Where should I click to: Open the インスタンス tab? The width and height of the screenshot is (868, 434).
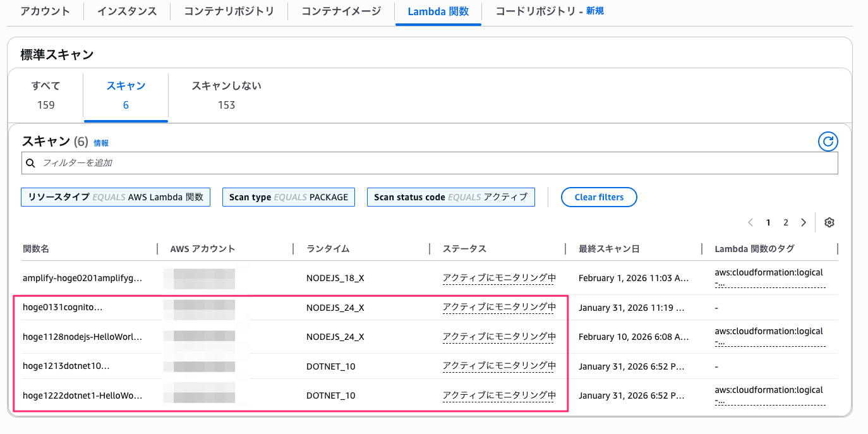coord(126,11)
